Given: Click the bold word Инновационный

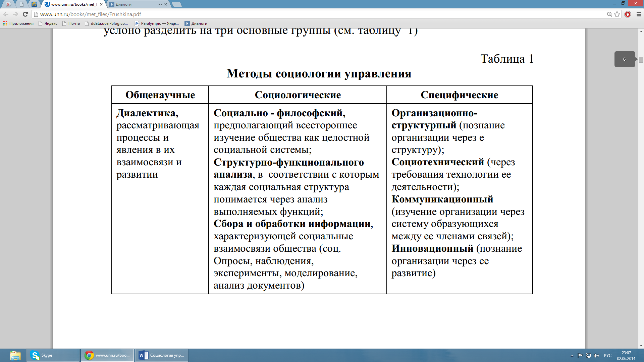Looking at the screenshot, I should (x=432, y=248).
